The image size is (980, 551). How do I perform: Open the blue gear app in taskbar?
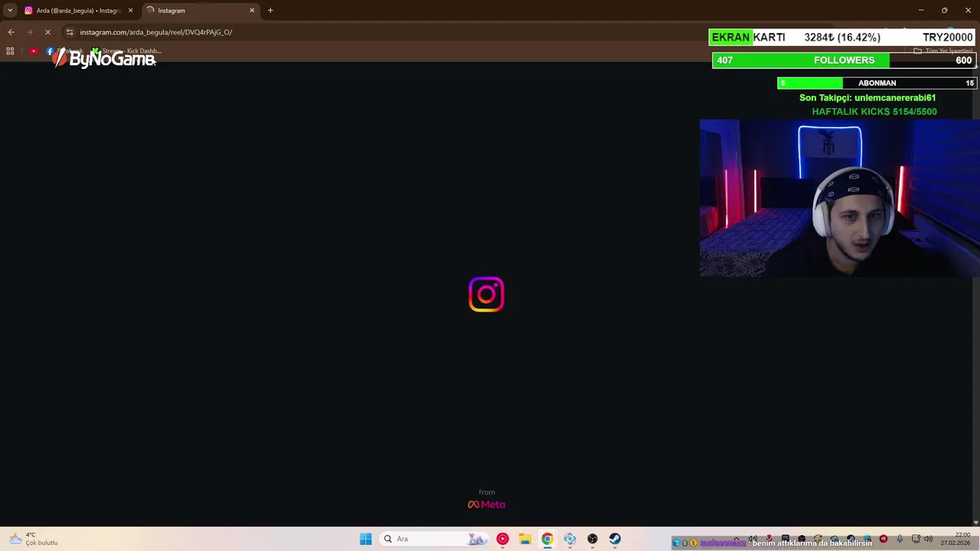(x=570, y=539)
